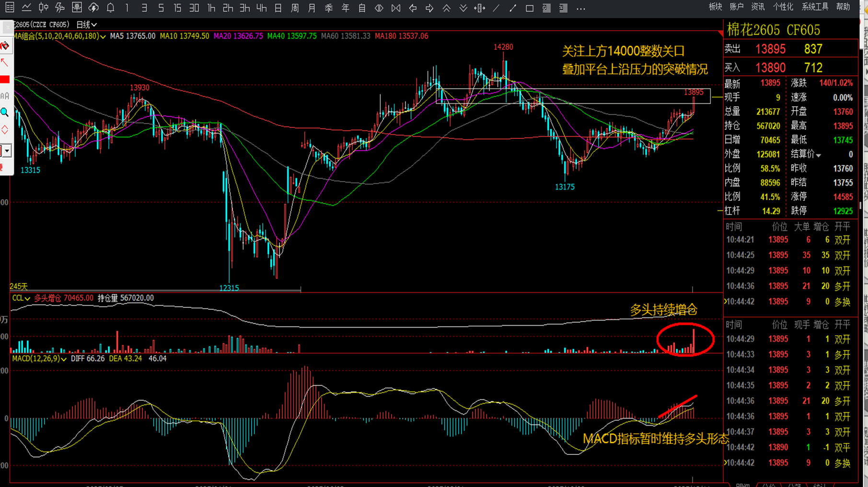The height and width of the screenshot is (487, 868).
Task: Open the 账户 menu
Action: coord(736,7)
